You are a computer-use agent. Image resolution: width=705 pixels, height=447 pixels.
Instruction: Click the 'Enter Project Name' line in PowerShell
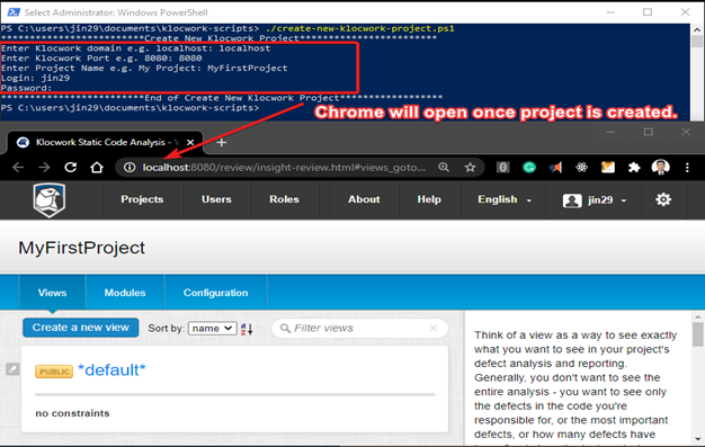coord(144,68)
